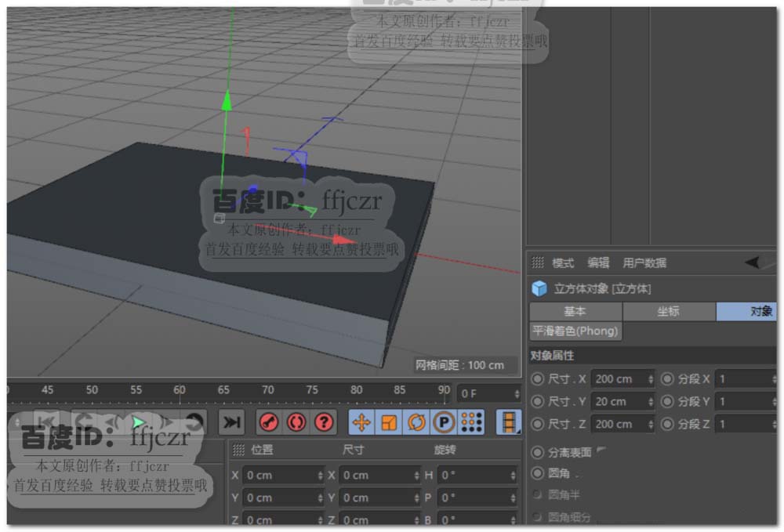This screenshot has height=532, width=784.
Task: Click the 尺寸 . Z stepper arrows
Action: (651, 425)
